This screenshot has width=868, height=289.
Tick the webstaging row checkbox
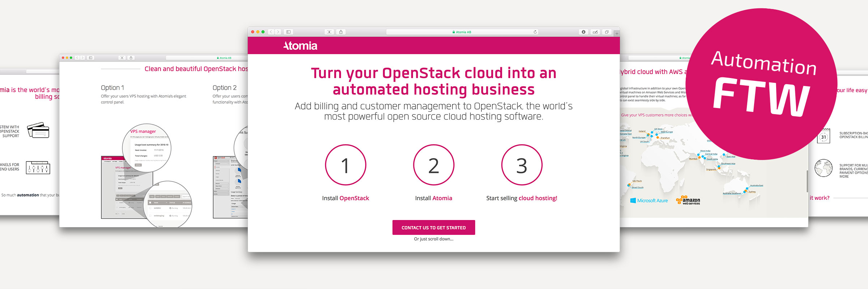(x=150, y=216)
